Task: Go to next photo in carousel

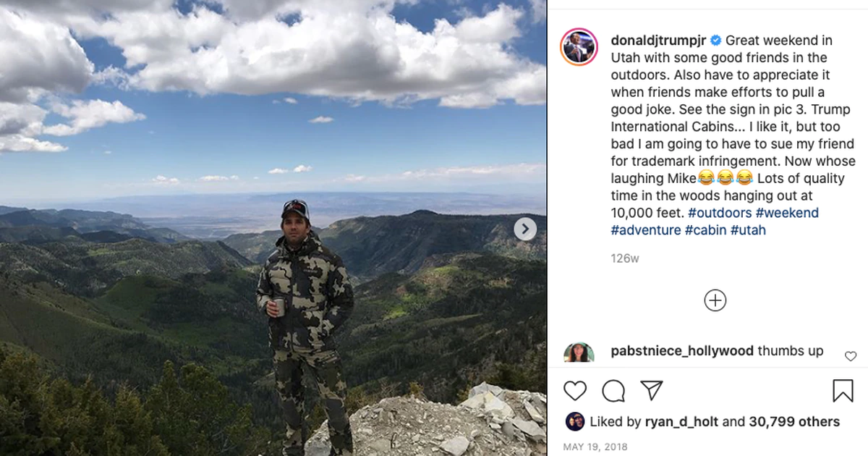Action: coord(525,229)
